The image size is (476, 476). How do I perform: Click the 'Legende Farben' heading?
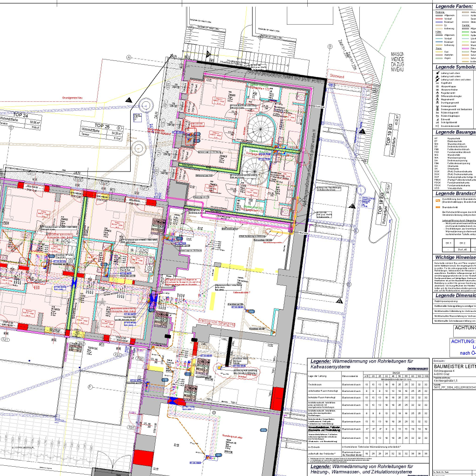tap(454, 7)
